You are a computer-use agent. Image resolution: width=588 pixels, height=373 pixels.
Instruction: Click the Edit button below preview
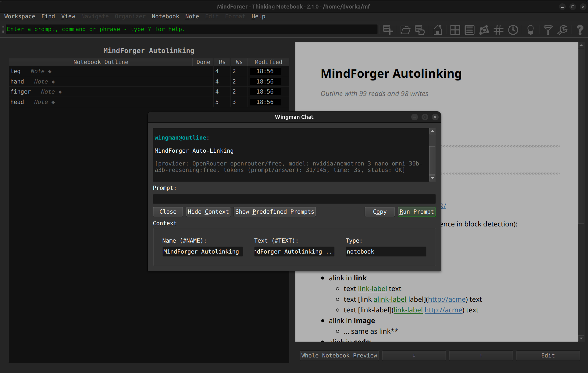click(x=548, y=356)
